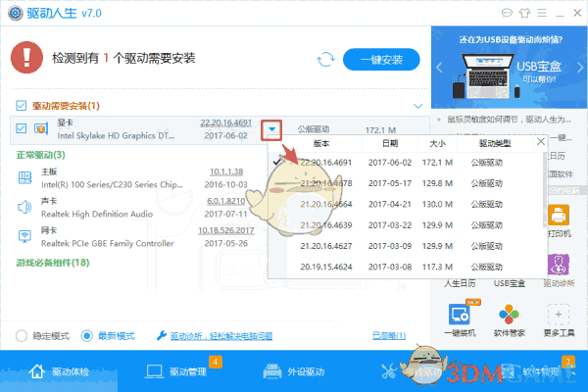Click the 2017-05-17 date cell
Image resolution: width=588 pixels, height=392 pixels.
click(x=390, y=183)
